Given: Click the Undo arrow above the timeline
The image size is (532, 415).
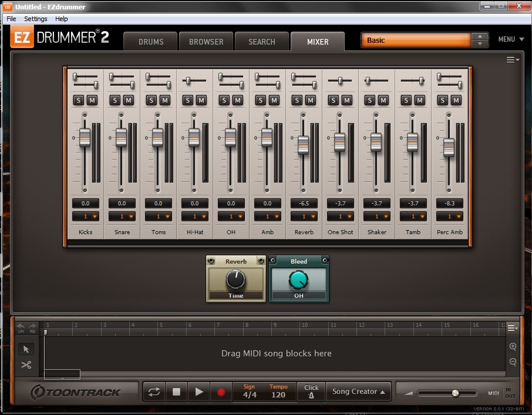Looking at the screenshot, I should 20,326.
